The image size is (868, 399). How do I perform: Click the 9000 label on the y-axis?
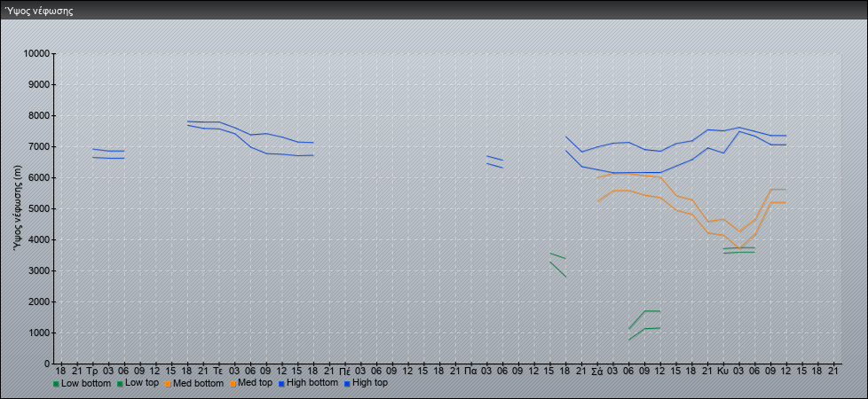coord(38,84)
